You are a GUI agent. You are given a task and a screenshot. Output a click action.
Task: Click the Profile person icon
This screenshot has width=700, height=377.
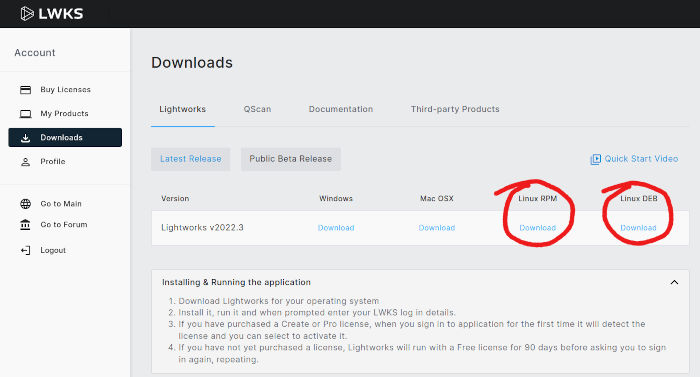pyautogui.click(x=25, y=162)
